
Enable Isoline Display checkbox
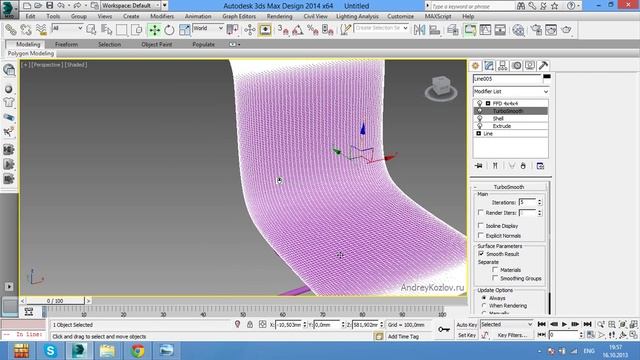(480, 225)
